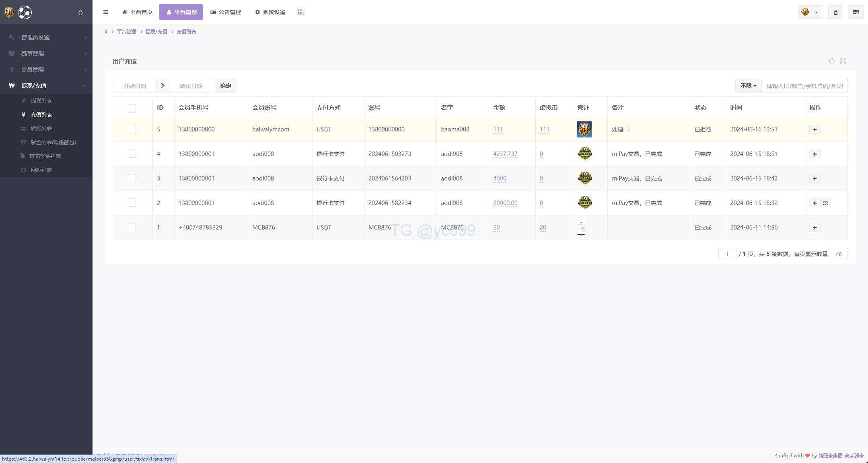Open the 公告管理 top tab
The width and height of the screenshot is (868, 463).
[226, 12]
